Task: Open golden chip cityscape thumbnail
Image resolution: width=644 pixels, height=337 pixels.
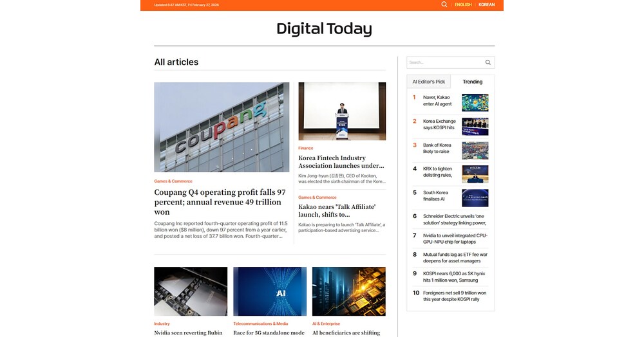Action: pos(349,291)
